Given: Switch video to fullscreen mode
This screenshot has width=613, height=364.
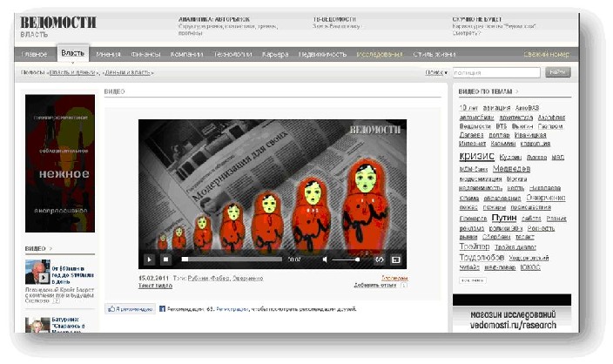Looking at the screenshot, I should (396, 260).
